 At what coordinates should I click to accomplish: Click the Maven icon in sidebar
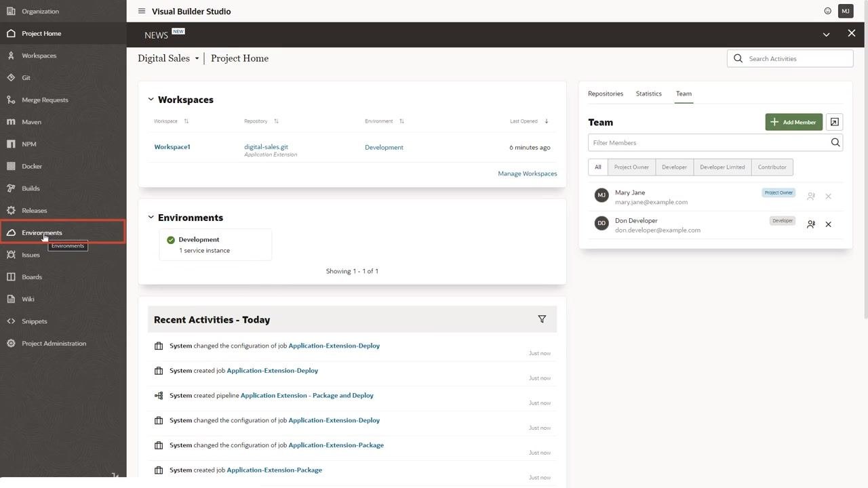point(11,122)
